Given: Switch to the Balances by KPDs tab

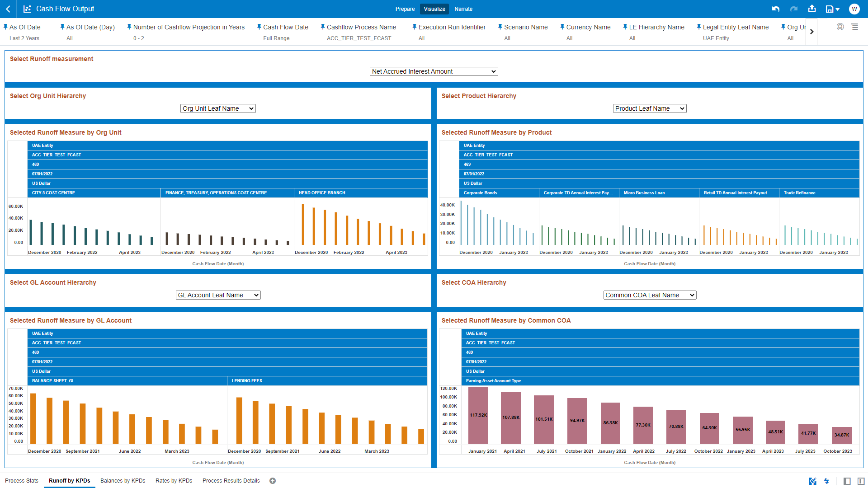Looking at the screenshot, I should pyautogui.click(x=123, y=481).
